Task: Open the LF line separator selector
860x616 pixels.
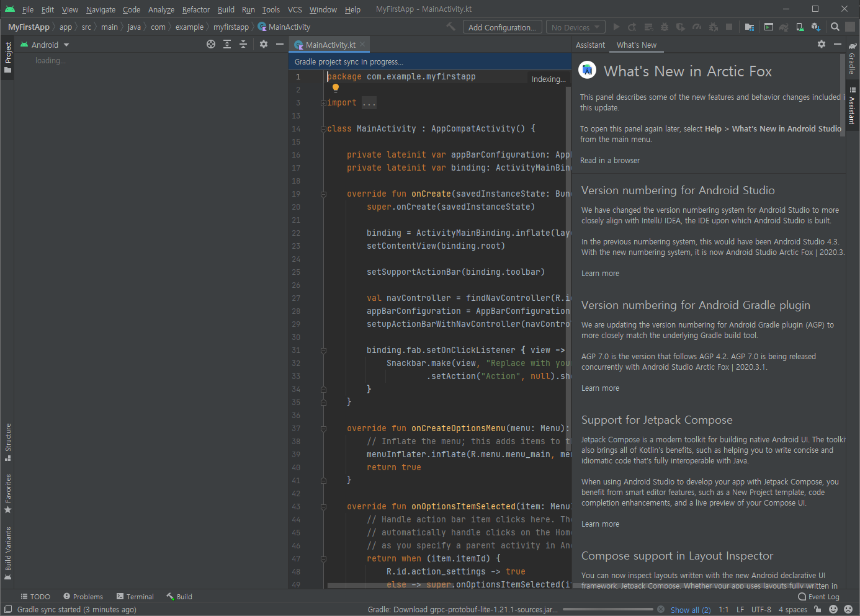Action: coord(740,609)
